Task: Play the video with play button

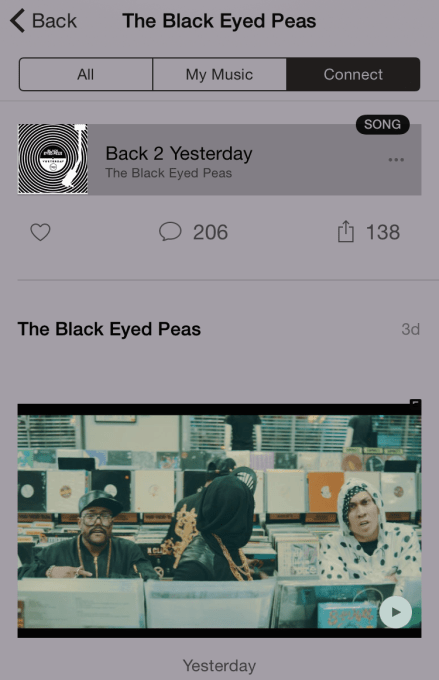Action: [395, 612]
